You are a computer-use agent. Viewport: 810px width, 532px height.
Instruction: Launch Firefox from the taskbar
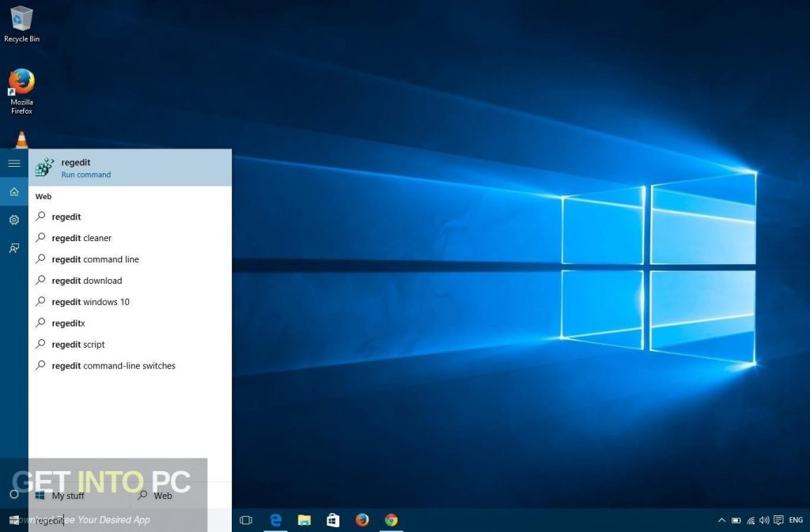pyautogui.click(x=362, y=520)
